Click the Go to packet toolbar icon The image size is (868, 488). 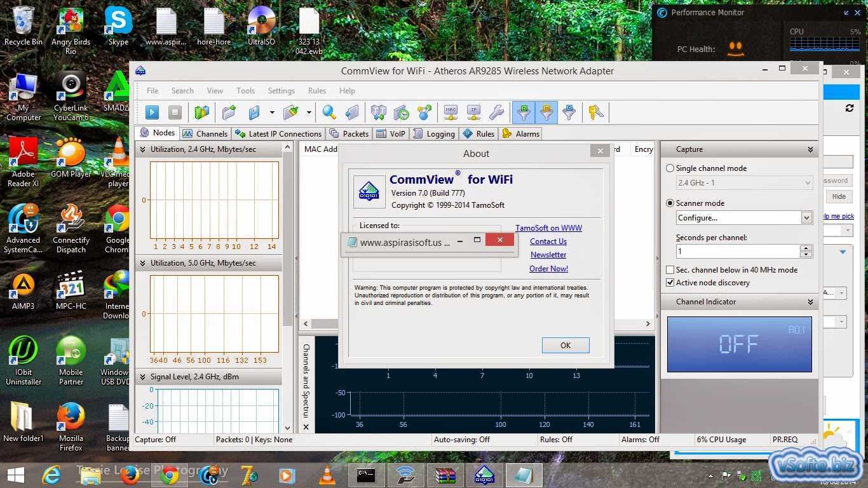point(351,112)
